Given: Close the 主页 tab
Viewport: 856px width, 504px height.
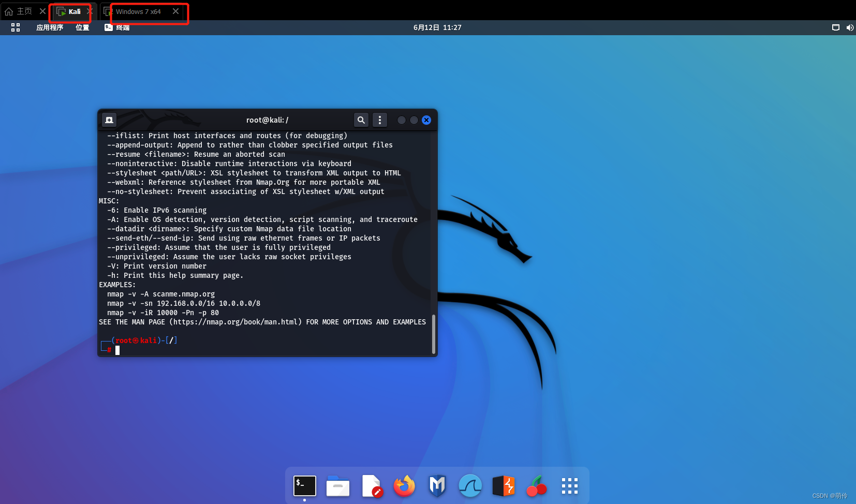Looking at the screenshot, I should coord(42,11).
